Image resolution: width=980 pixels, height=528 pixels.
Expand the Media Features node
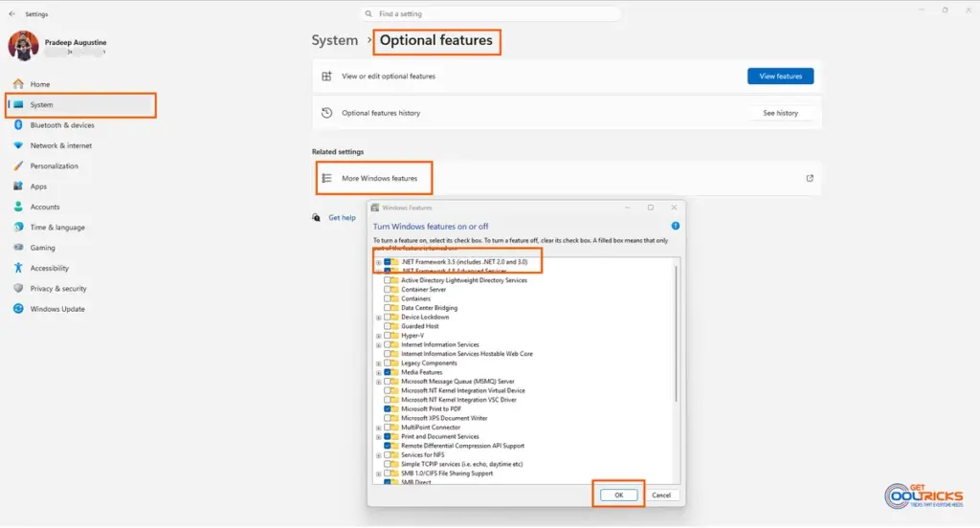point(379,372)
